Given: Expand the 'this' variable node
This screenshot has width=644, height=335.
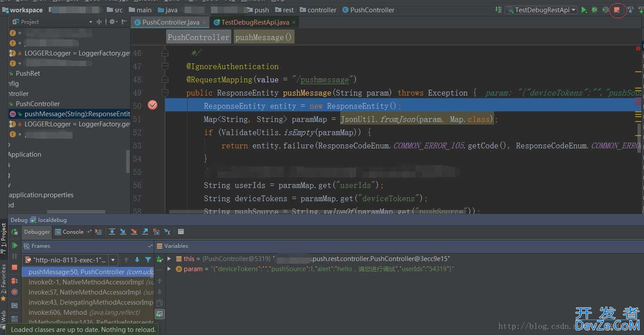Looking at the screenshot, I should (x=169, y=259).
